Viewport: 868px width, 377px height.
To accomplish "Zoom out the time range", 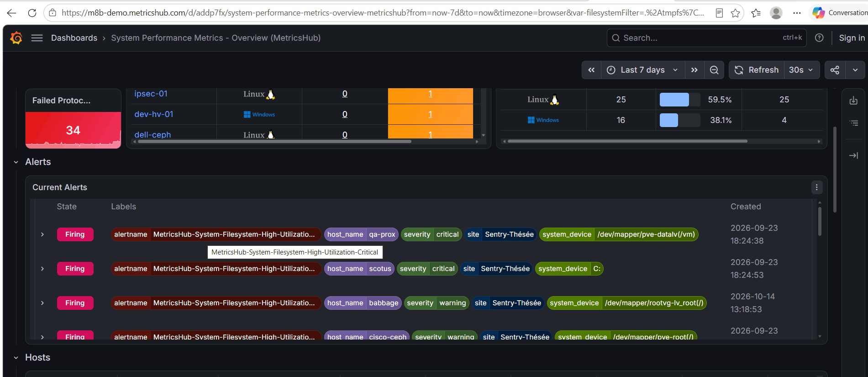I will (714, 70).
